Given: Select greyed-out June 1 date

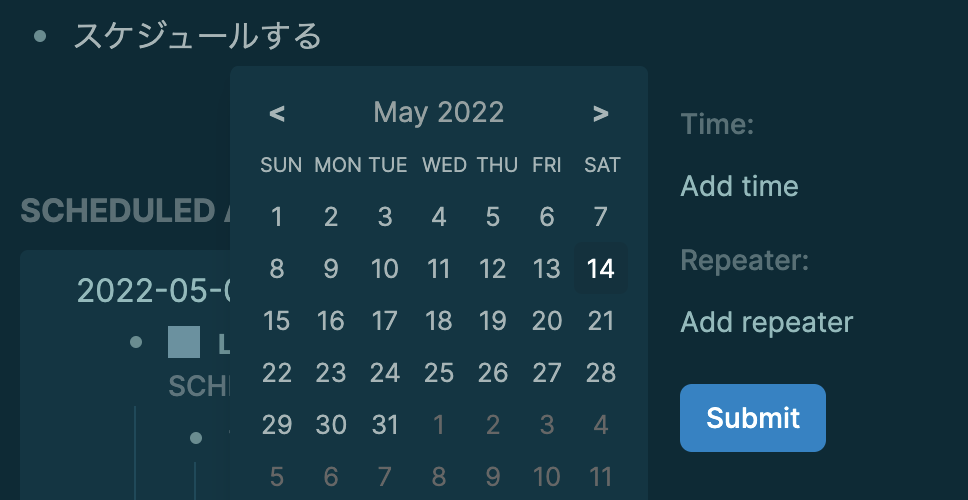Looking at the screenshot, I should point(439,425).
